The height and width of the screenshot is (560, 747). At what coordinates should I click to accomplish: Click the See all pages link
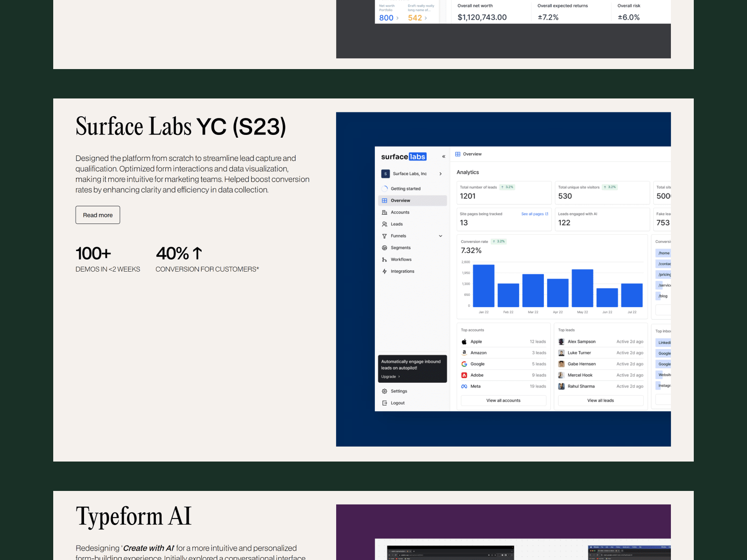pyautogui.click(x=535, y=214)
